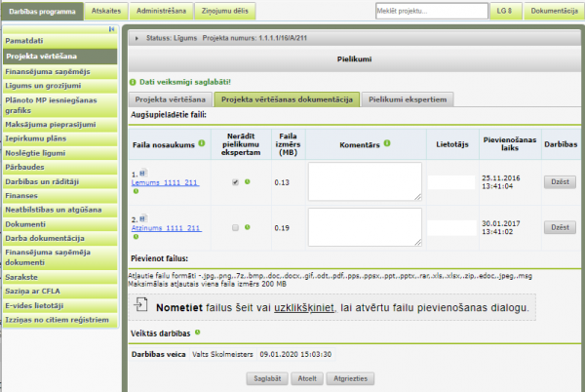Image resolution: width=585 pixels, height=392 pixels.
Task: Open the Administrēšana menu
Action: pos(161,11)
